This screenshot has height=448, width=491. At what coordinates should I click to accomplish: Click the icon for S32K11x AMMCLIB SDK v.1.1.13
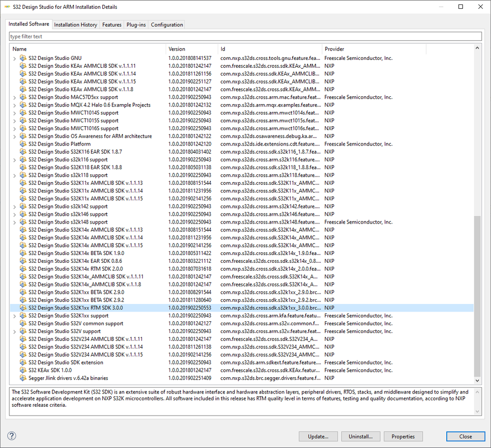click(x=23, y=183)
